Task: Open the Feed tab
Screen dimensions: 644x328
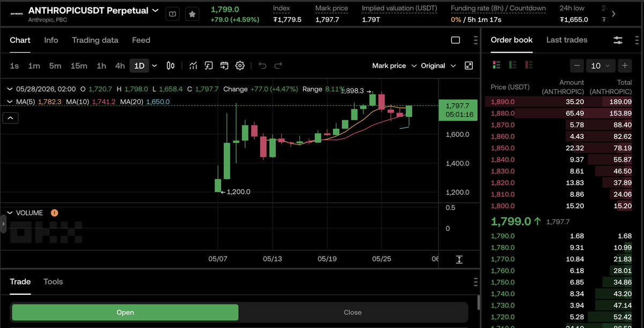Action: [141, 40]
